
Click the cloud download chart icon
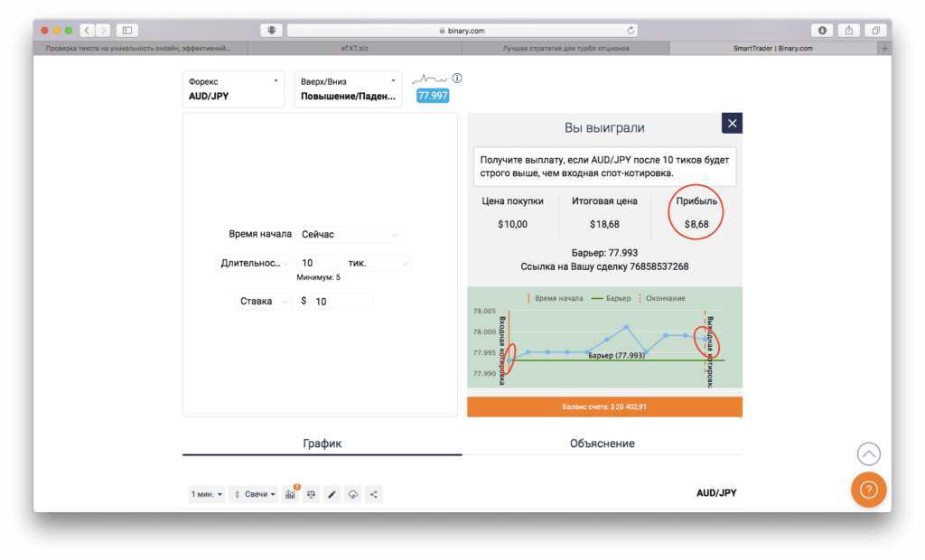(353, 494)
